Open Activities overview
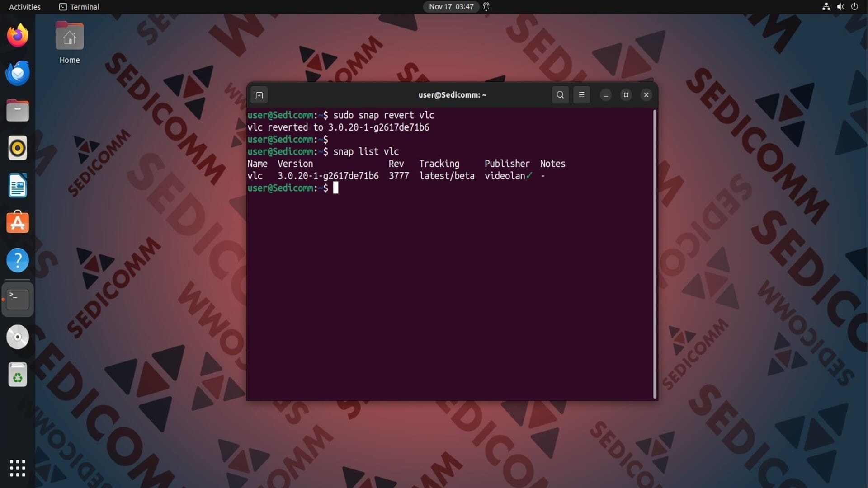Screen dimensions: 868x488 [x=24, y=7]
